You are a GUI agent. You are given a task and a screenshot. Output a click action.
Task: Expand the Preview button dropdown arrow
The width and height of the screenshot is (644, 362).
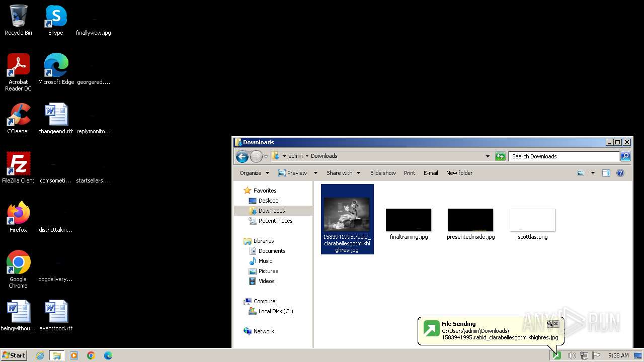click(x=315, y=173)
